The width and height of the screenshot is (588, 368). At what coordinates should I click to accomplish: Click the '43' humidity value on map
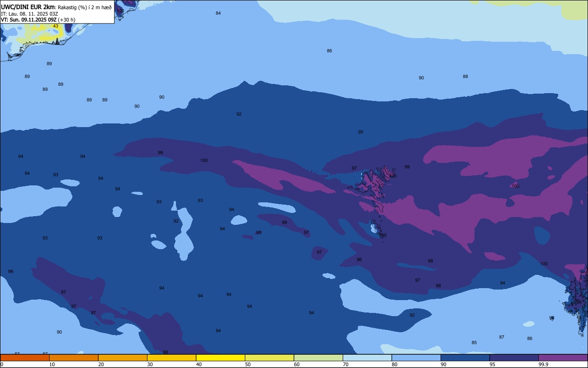point(56,26)
